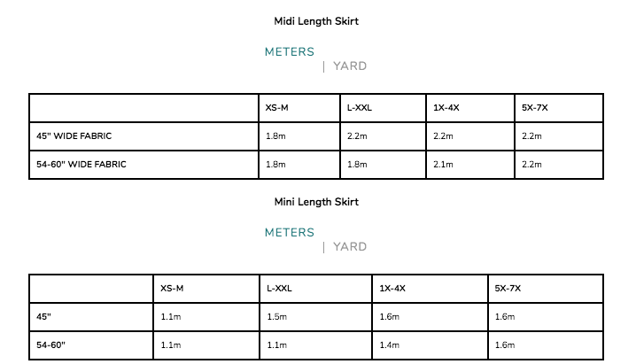
Task: Click L-XXL column header in Midi table
Action: (359, 108)
